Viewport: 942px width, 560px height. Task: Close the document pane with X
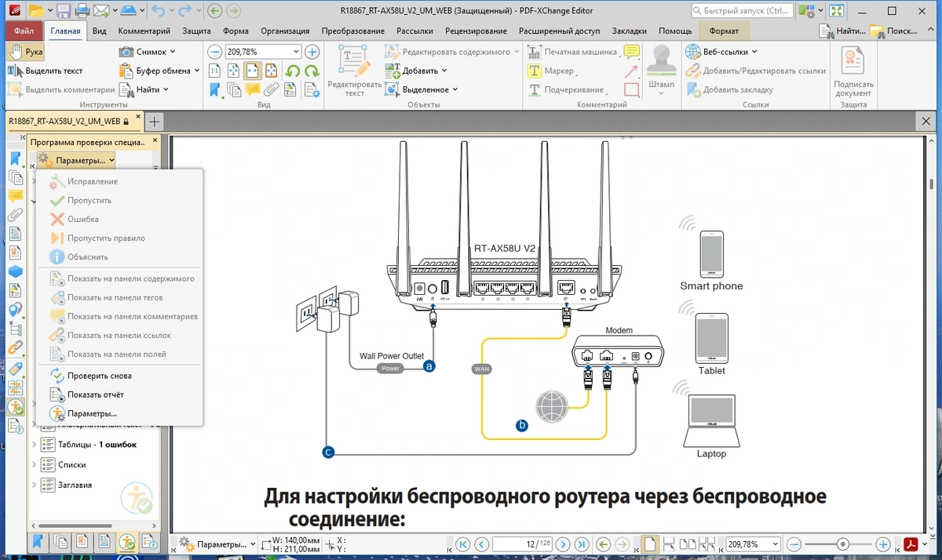pyautogui.click(x=926, y=122)
